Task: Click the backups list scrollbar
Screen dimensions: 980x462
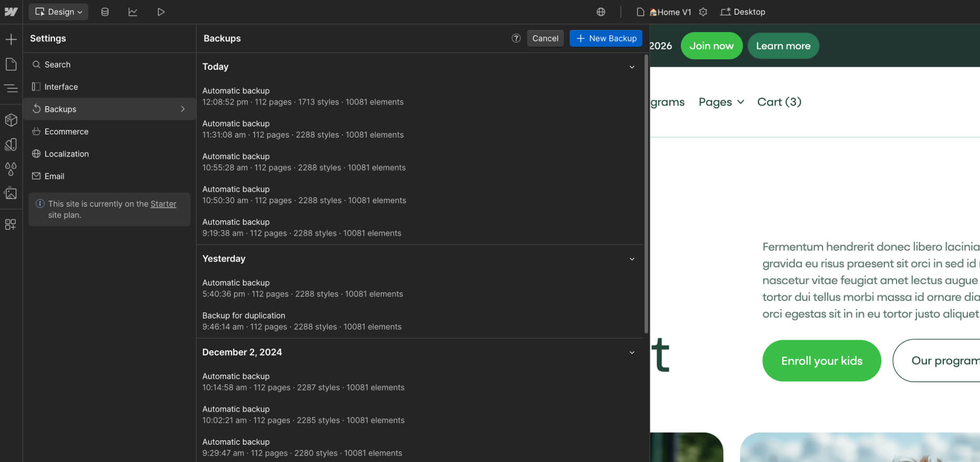Action: [x=646, y=193]
